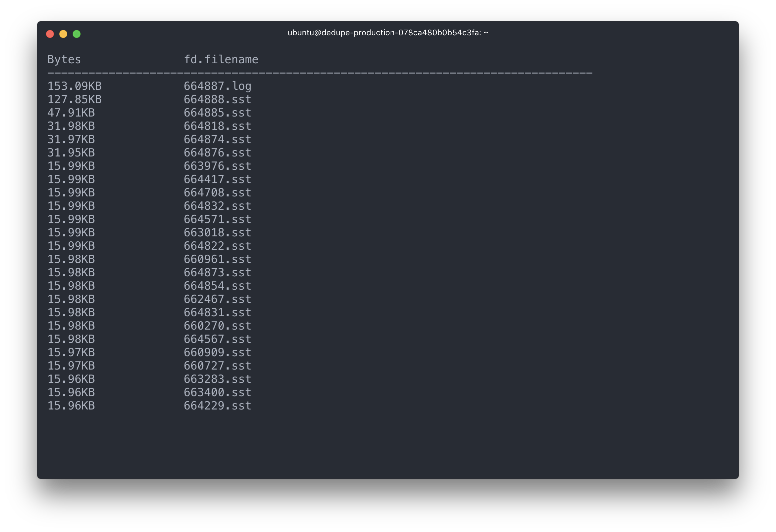
Task: Click the yellow minimize window button
Action: (63, 34)
